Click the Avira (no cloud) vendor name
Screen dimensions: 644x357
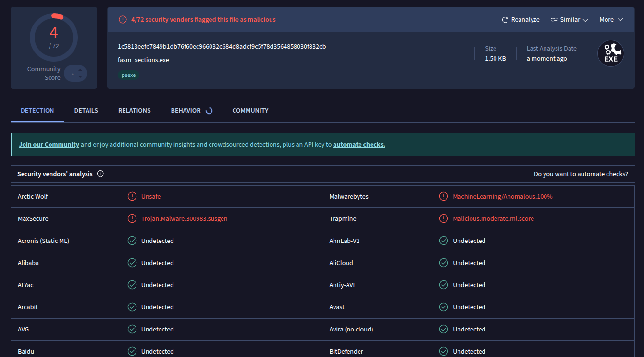click(x=351, y=329)
